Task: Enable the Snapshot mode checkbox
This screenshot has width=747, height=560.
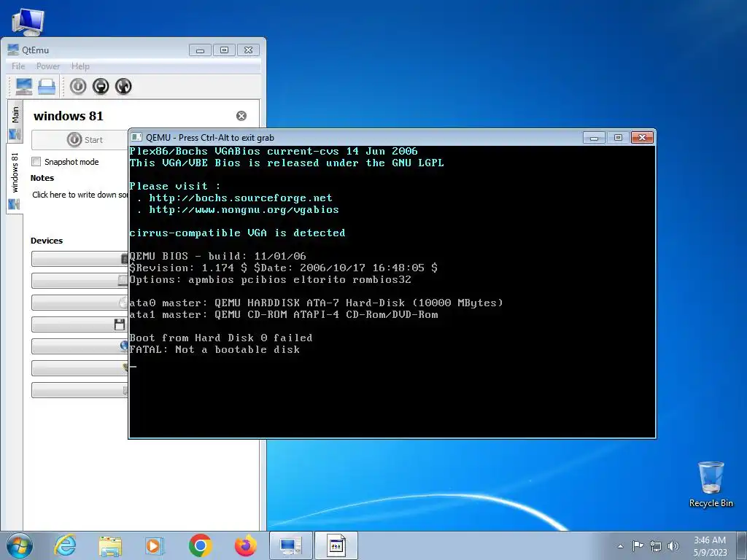Action: coord(36,161)
